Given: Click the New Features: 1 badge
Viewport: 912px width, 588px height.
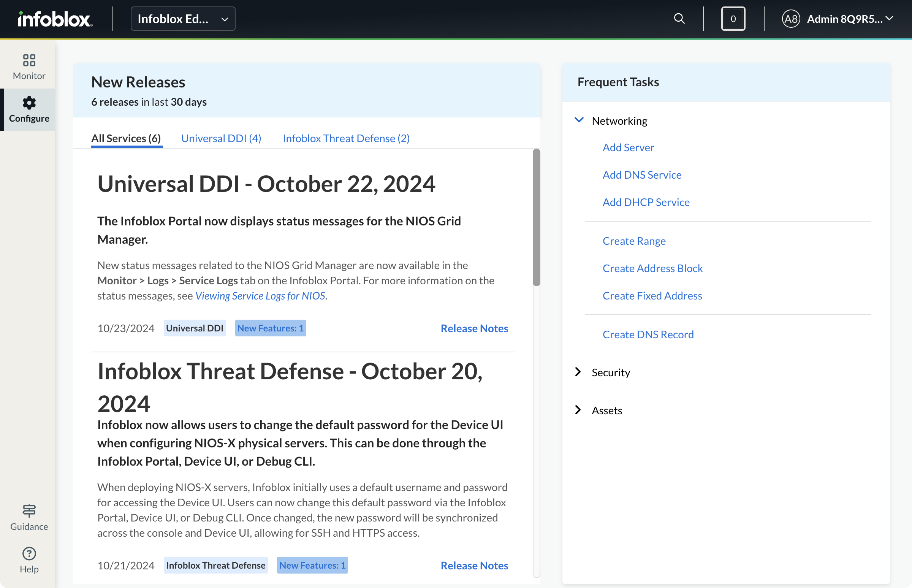Looking at the screenshot, I should 270,328.
